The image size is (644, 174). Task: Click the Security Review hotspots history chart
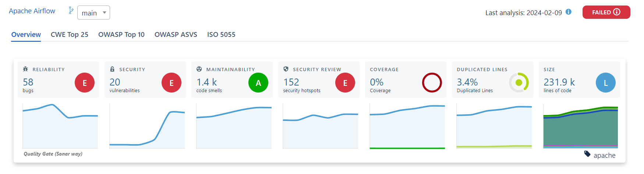coord(321,126)
